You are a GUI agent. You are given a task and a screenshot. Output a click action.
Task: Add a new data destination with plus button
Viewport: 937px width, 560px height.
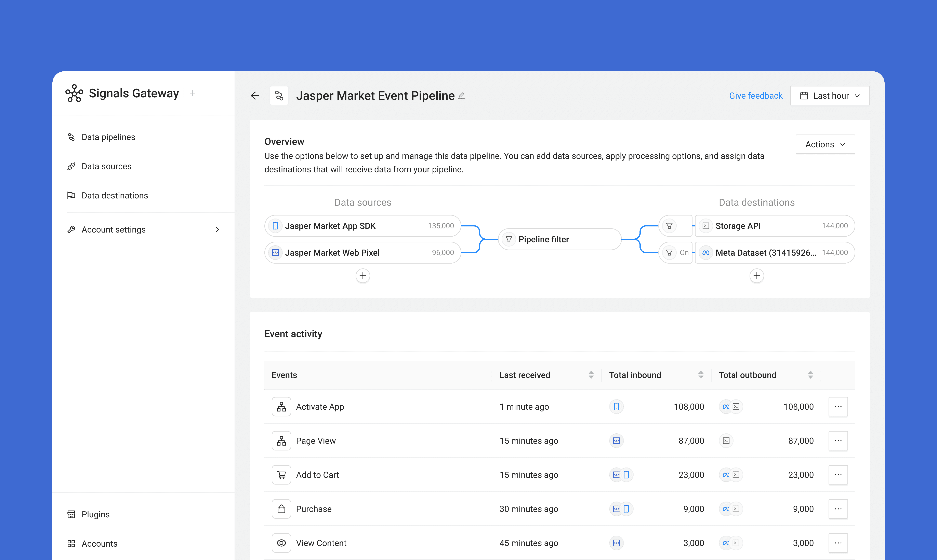(756, 276)
